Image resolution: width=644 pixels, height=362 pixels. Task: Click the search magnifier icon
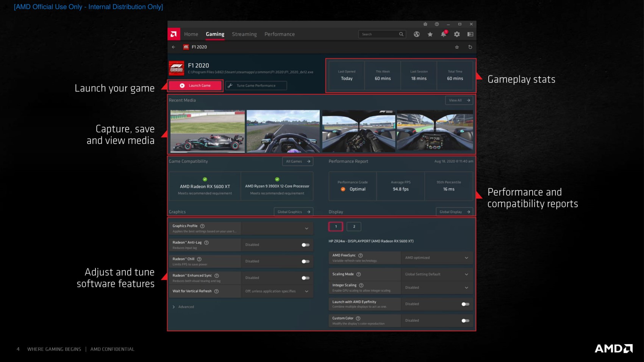[x=401, y=34]
